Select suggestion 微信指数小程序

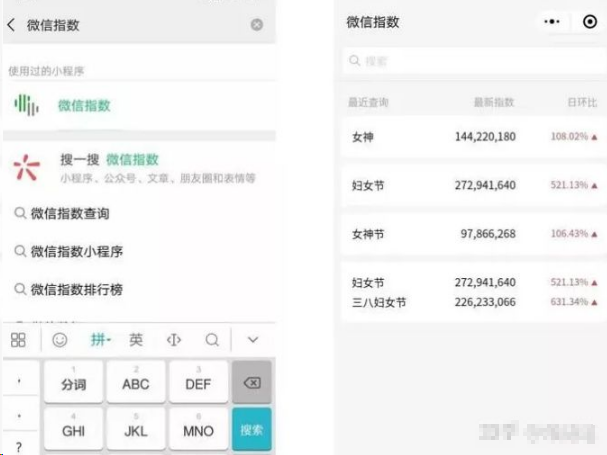[76, 251]
